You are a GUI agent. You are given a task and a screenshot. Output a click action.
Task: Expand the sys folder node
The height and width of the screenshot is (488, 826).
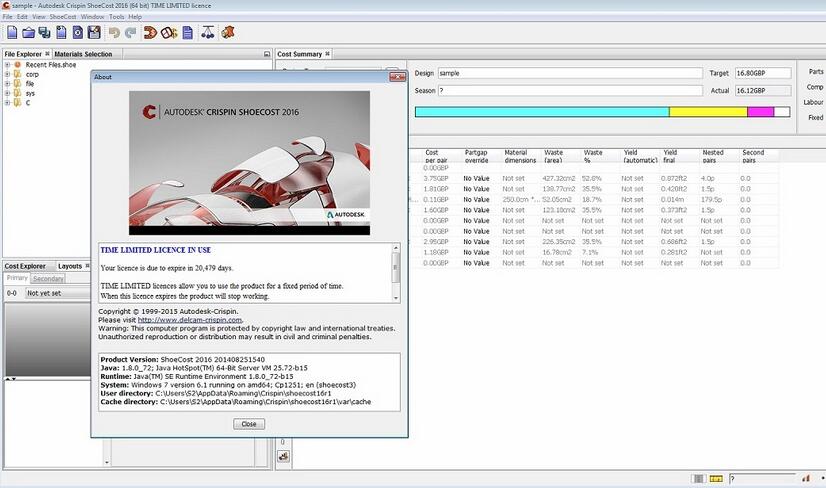pos(7,93)
